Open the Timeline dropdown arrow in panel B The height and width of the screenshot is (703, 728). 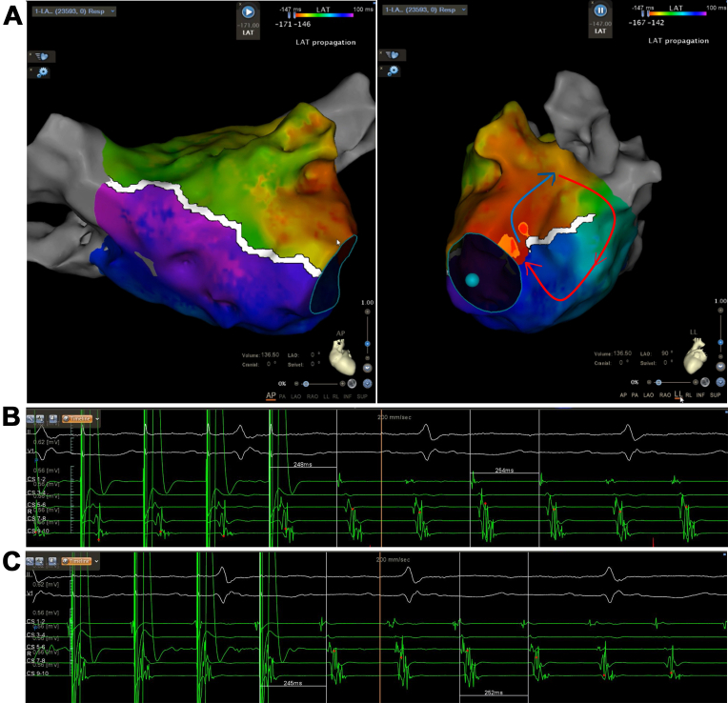click(x=97, y=419)
